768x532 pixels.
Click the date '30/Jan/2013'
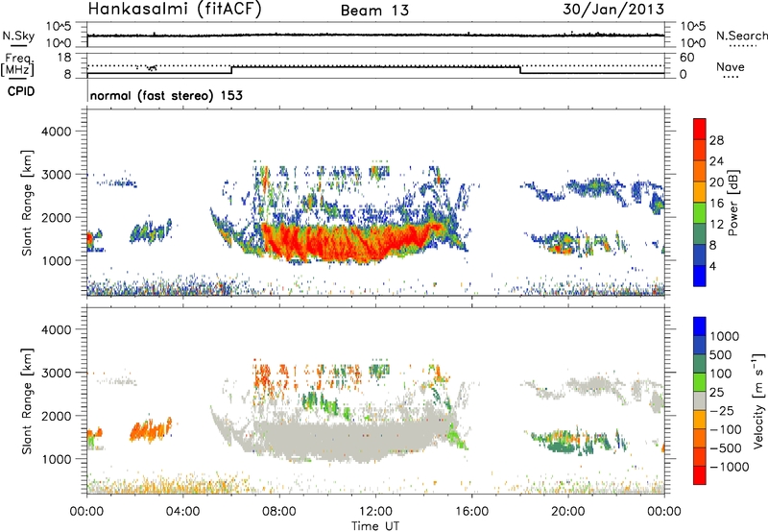613,10
